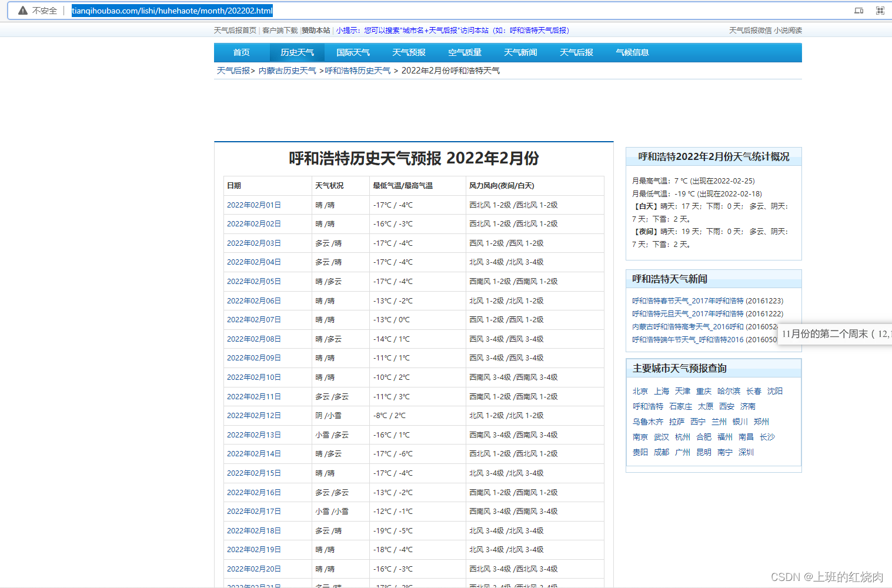Select 天津 in city forecast list
The height and width of the screenshot is (588, 892).
pyautogui.click(x=683, y=391)
